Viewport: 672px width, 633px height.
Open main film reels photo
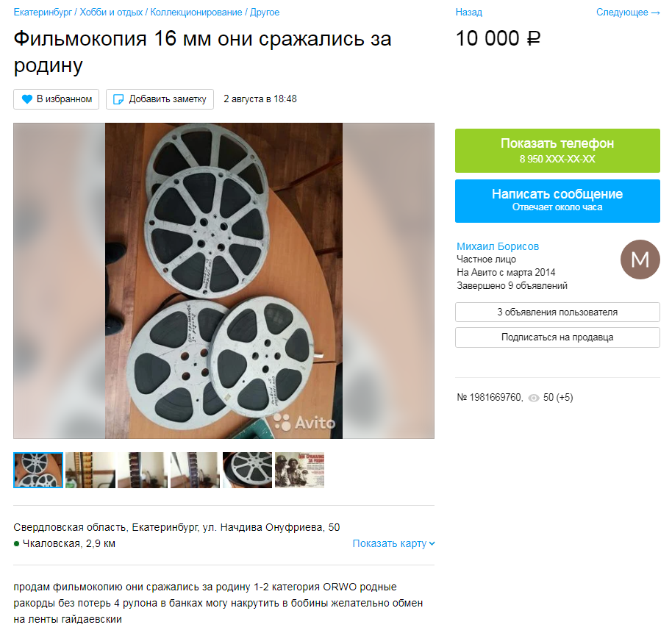[x=224, y=281]
